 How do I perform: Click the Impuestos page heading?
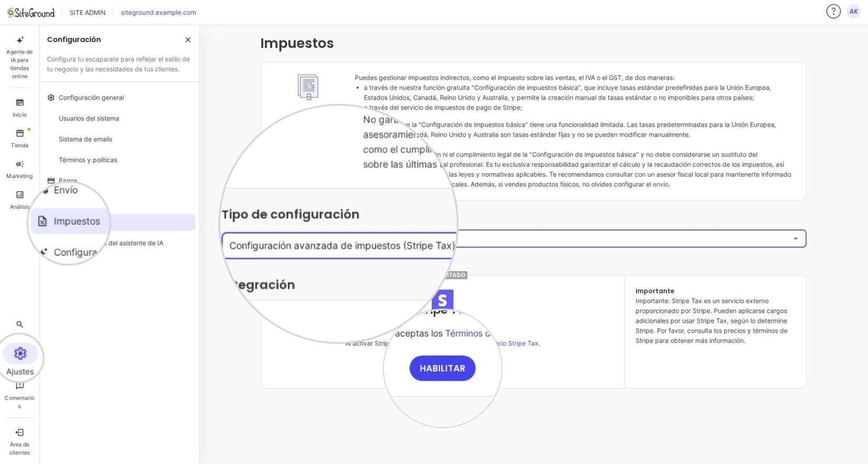tap(297, 43)
